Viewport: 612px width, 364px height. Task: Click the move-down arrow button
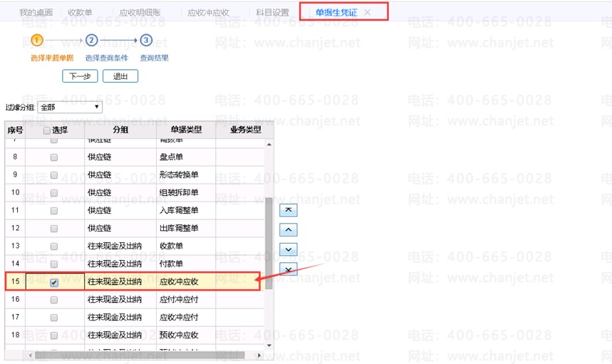coord(289,249)
